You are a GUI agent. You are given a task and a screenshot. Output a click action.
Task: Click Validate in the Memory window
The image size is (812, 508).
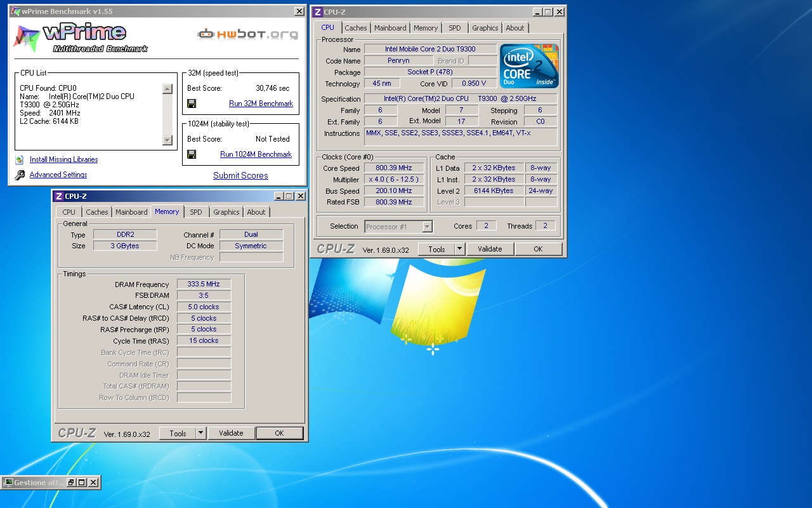tap(231, 433)
